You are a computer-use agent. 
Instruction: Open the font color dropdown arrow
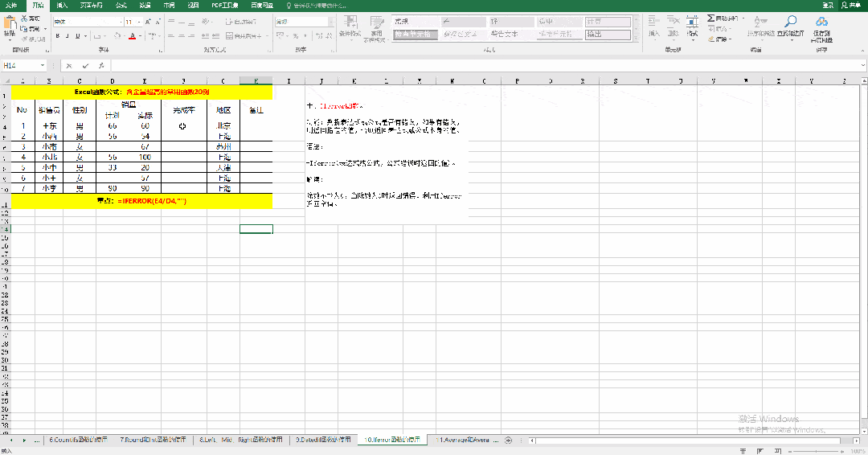pos(140,36)
